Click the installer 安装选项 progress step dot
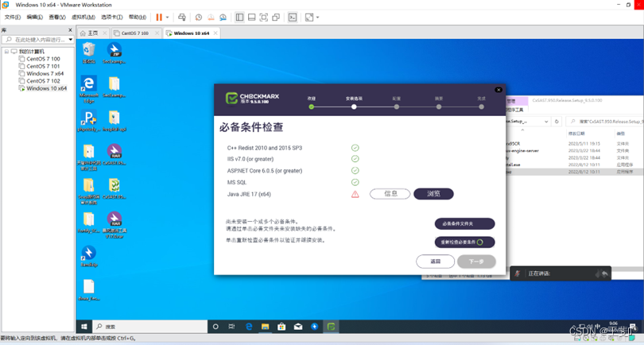The width and height of the screenshot is (644, 345). [x=354, y=107]
